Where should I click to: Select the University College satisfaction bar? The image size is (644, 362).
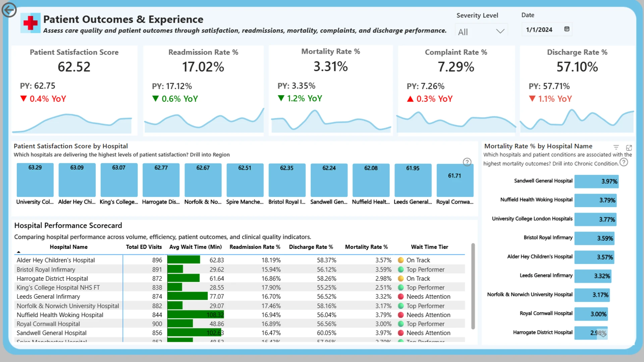pyautogui.click(x=35, y=180)
